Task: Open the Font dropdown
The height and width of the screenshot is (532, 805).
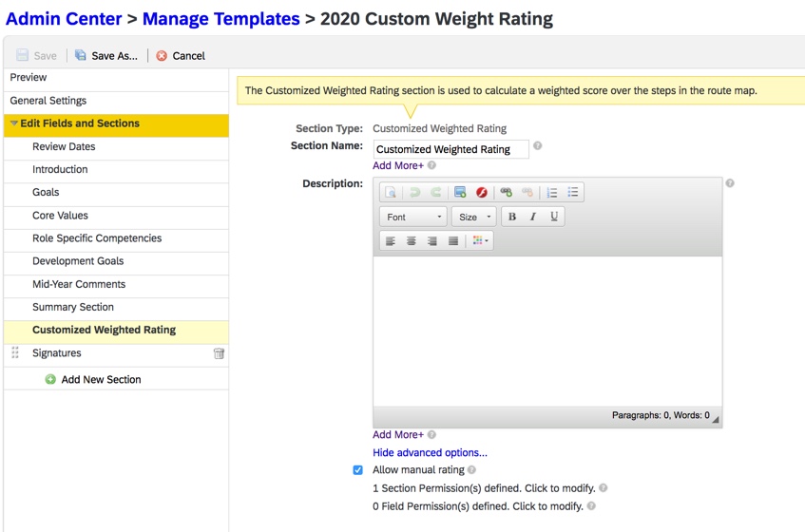Action: point(413,218)
